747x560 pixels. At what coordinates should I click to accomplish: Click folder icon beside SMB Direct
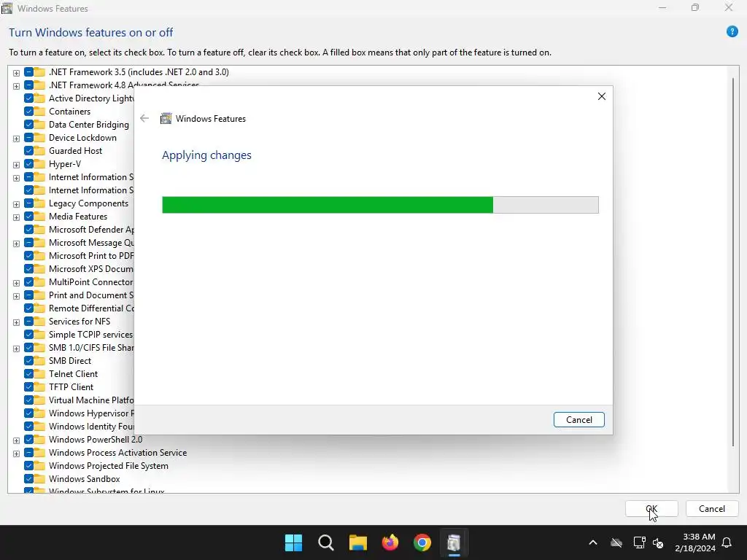click(x=39, y=361)
